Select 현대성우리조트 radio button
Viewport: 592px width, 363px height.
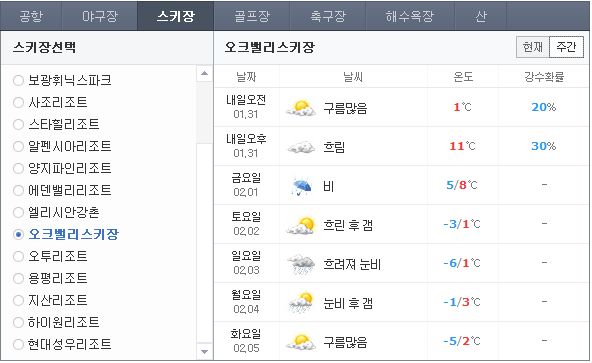pos(18,344)
